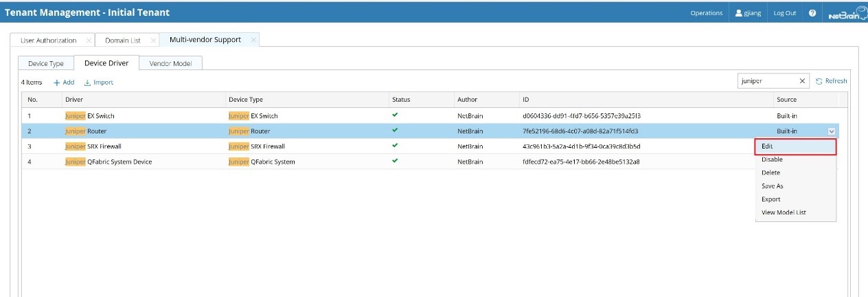Viewport: 868px width, 297px height.
Task: Click ID 7fe52196-68d6-4c07-a08d-82a71f514fd3
Action: tap(580, 131)
